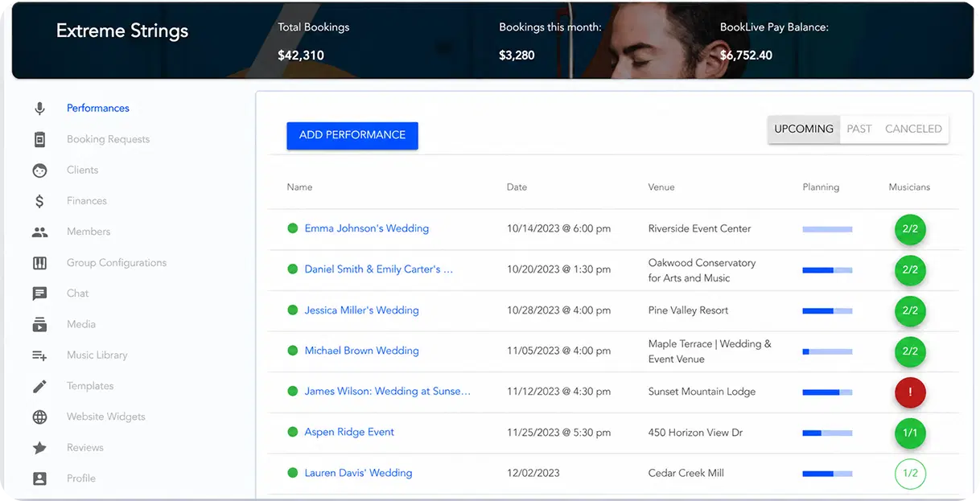Open the Finances section

pyautogui.click(x=87, y=201)
